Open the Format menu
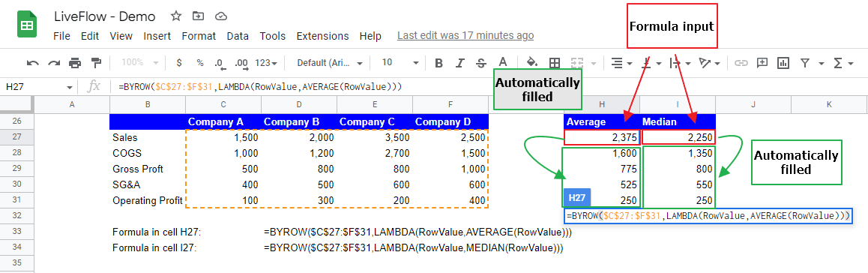 pos(199,36)
